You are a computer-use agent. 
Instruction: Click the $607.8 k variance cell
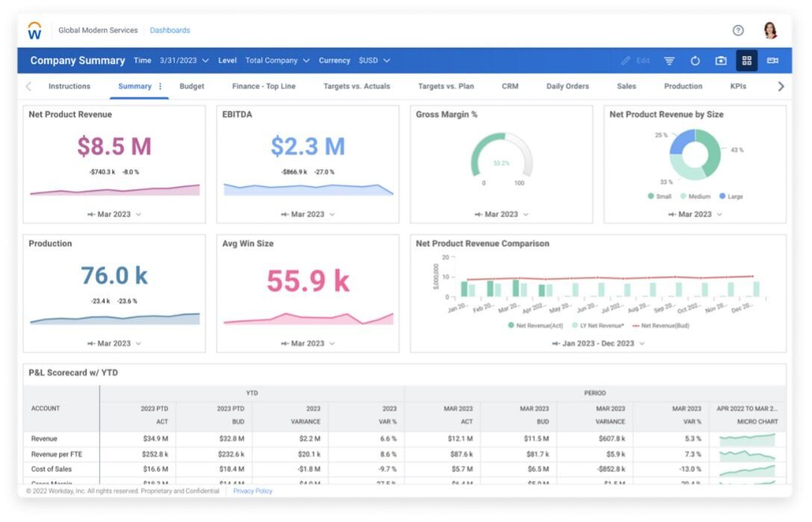(x=612, y=440)
